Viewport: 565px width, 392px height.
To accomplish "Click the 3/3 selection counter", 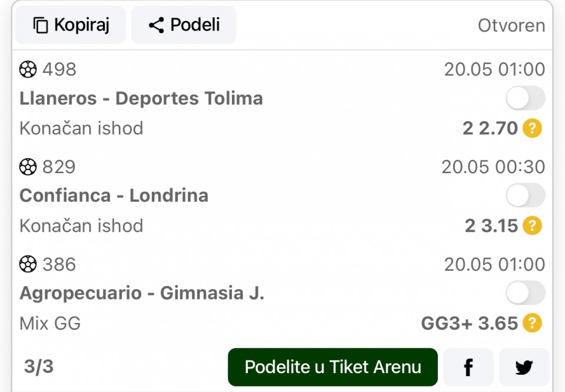I will [39, 367].
